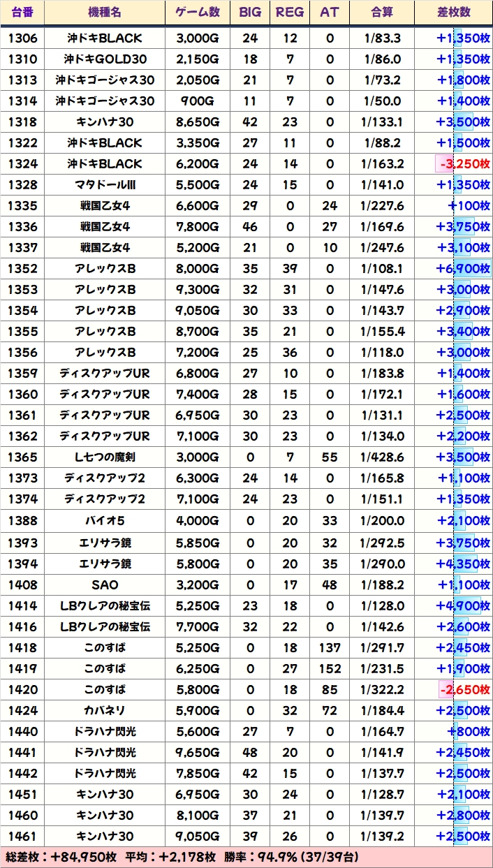Click the 合算 column header
Screen dimensions: 493x868
pyautogui.click(x=381, y=13)
